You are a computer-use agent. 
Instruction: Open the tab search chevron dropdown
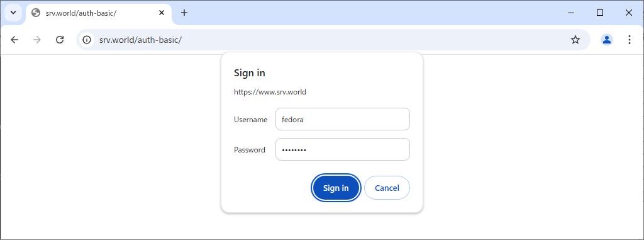[13, 13]
